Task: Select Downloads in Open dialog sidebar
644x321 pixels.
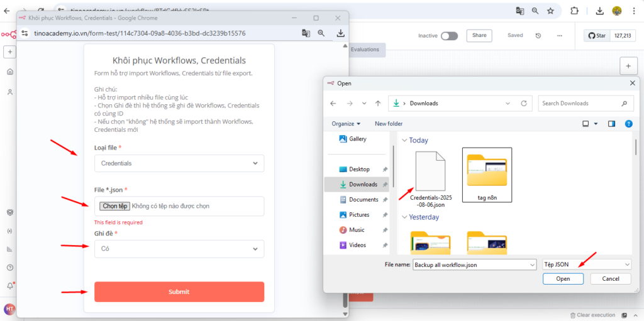Action: 358,184
